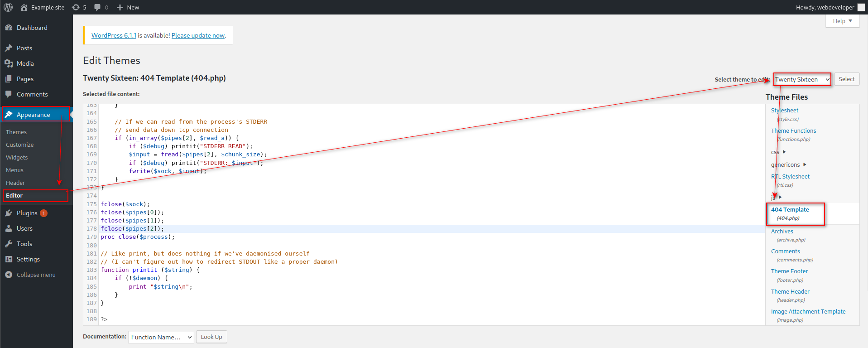Screen dimensions: 868x348
Task: Click the Appearance menu label
Action: click(x=34, y=115)
